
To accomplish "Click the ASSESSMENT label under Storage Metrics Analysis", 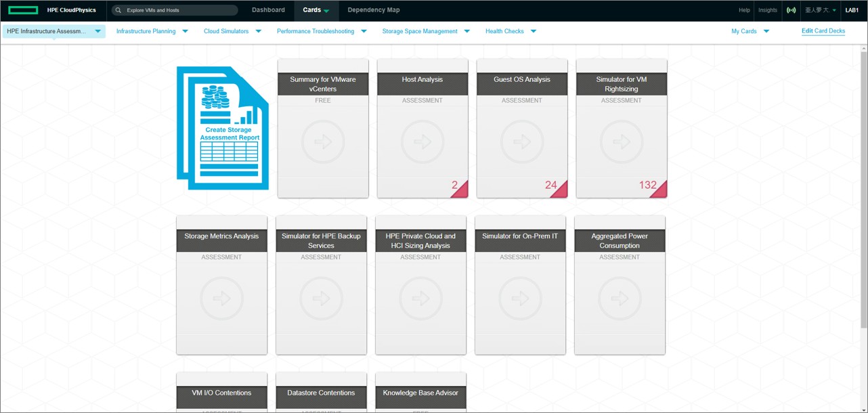I will (222, 257).
